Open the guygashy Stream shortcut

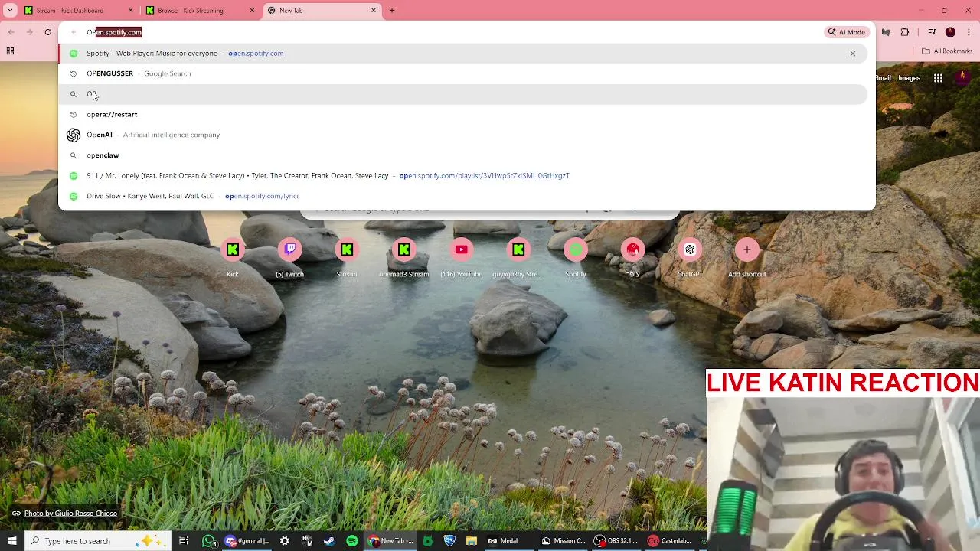pyautogui.click(x=518, y=257)
